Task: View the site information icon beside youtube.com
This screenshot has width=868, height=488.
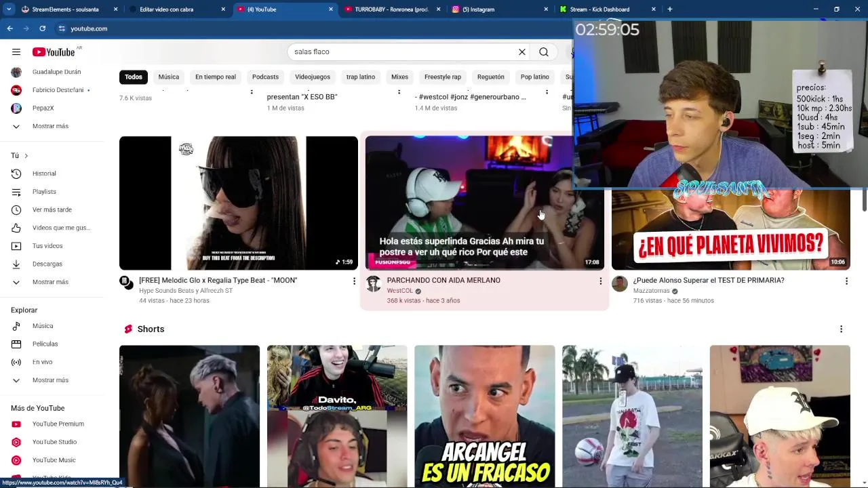Action: tap(62, 28)
